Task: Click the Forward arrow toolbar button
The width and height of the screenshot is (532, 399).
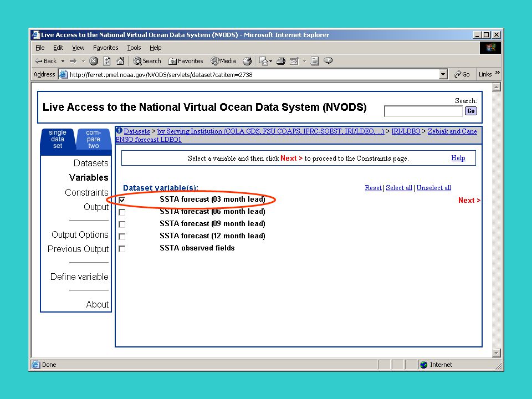Action: [73, 61]
